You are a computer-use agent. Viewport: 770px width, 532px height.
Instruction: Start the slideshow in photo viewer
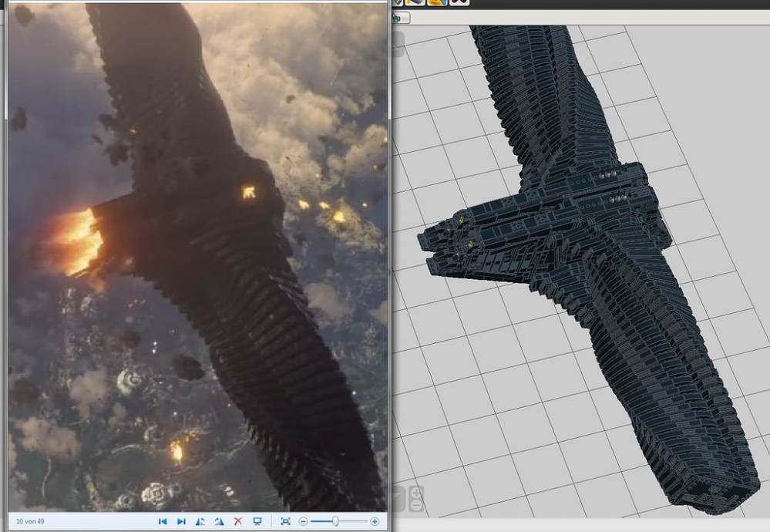[x=257, y=521]
